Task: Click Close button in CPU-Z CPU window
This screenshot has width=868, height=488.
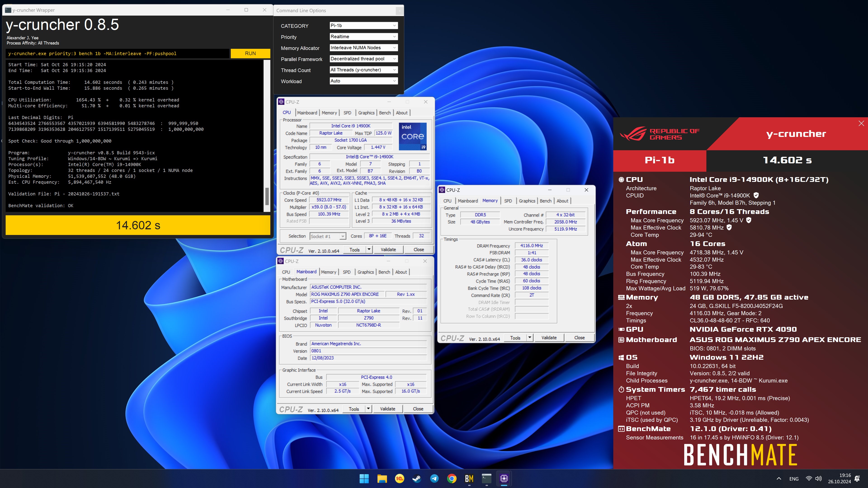Action: tap(419, 250)
